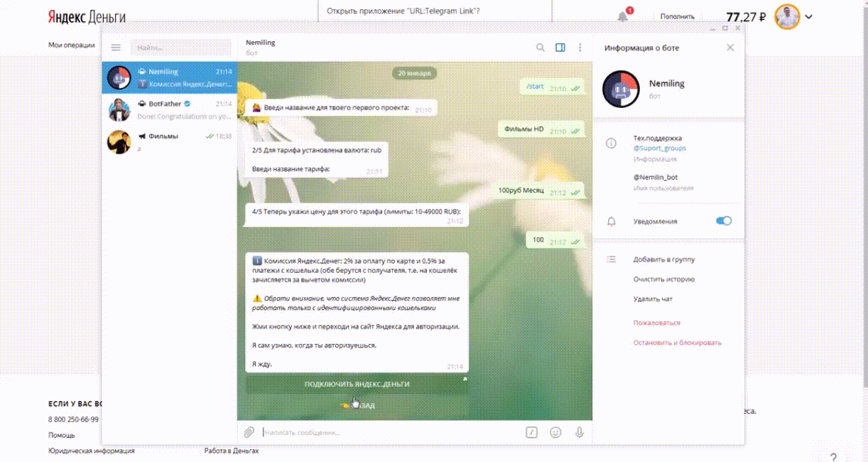Click the Фильмы HD message
The image size is (868, 462).
coord(541,130)
